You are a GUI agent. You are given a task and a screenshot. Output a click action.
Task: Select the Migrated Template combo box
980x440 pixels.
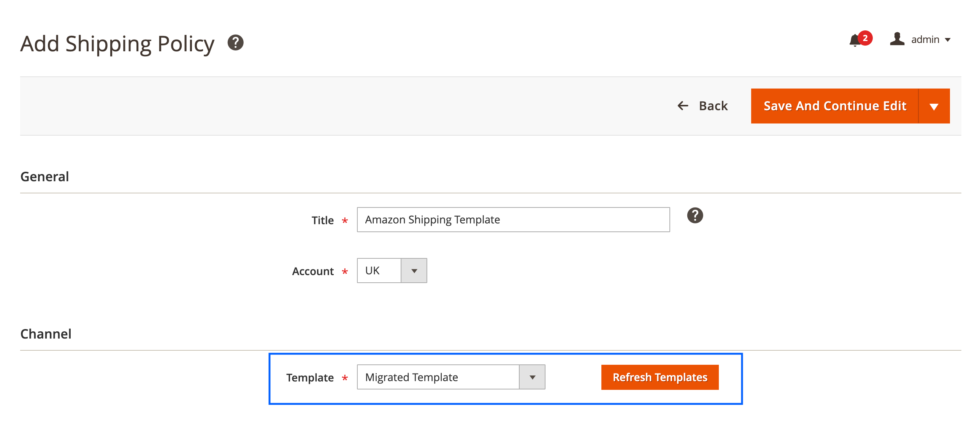[x=438, y=377]
